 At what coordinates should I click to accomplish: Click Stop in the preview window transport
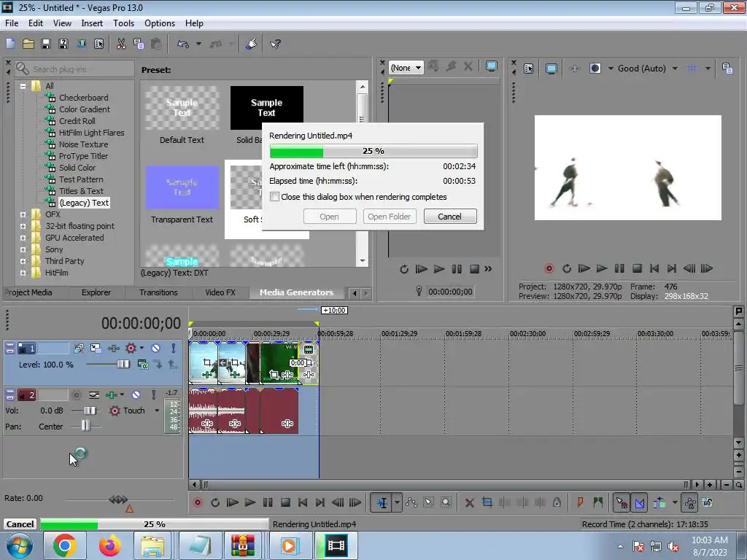pos(637,268)
